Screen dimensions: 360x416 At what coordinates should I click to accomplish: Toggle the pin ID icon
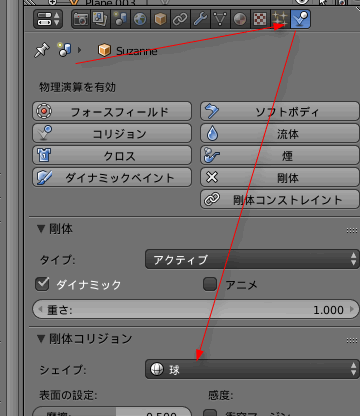[42, 50]
